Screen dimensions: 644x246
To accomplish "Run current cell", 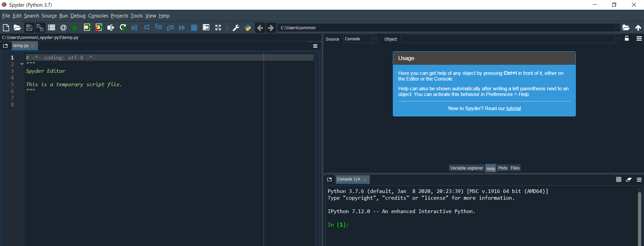I will 87,28.
